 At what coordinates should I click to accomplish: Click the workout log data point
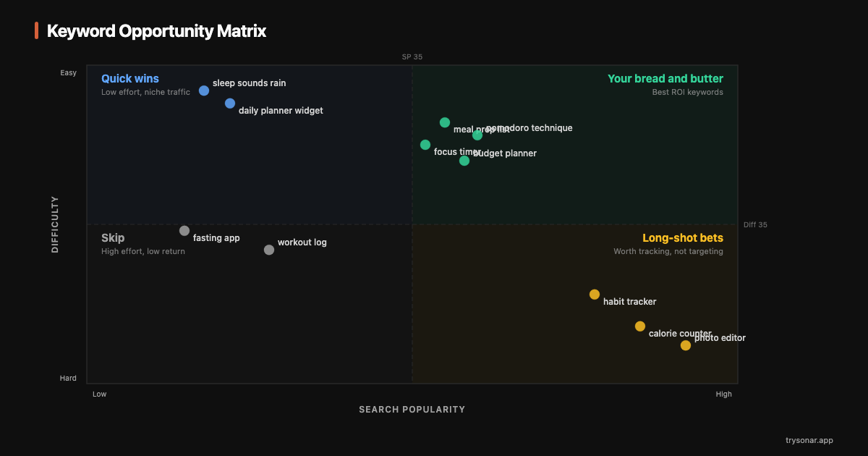pos(268,249)
